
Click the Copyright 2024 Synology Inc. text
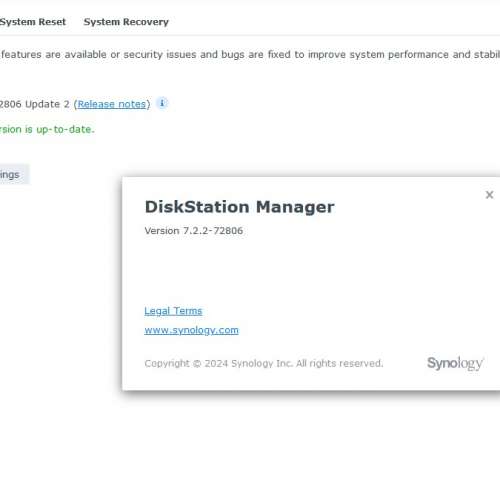tap(264, 363)
